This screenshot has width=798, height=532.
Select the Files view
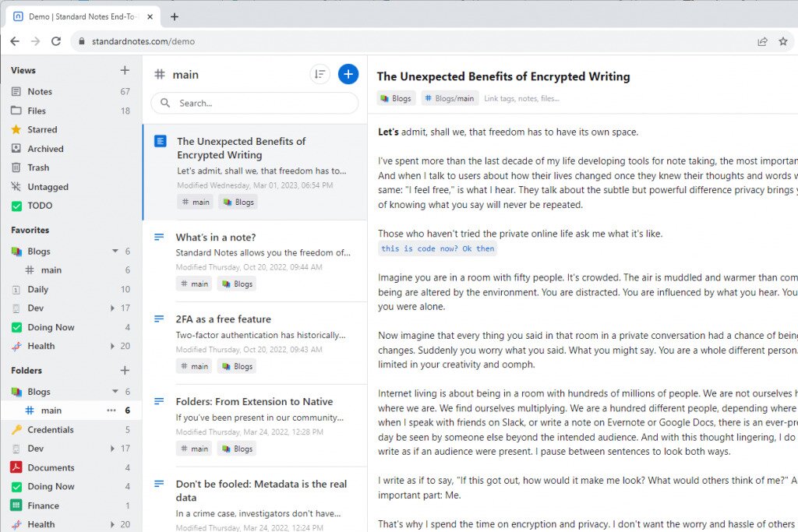[x=34, y=110]
